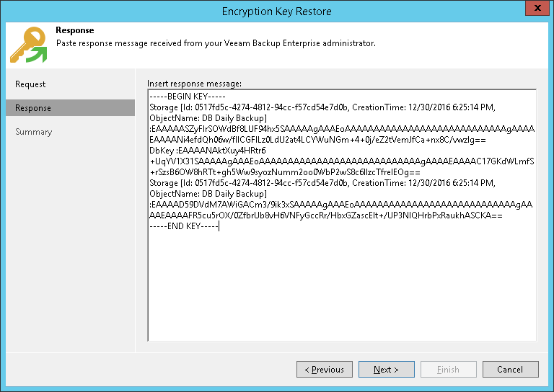
Task: Place cursor on the BEGIN KEY line
Action: point(187,97)
